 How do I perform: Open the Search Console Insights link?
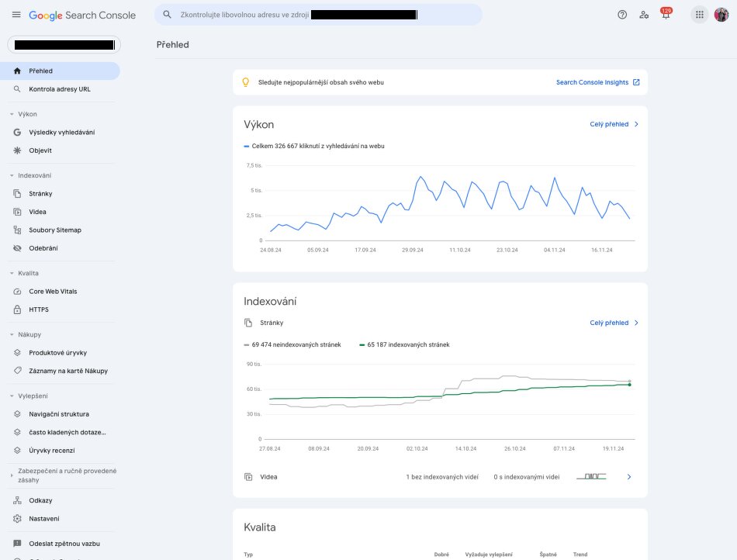(597, 82)
